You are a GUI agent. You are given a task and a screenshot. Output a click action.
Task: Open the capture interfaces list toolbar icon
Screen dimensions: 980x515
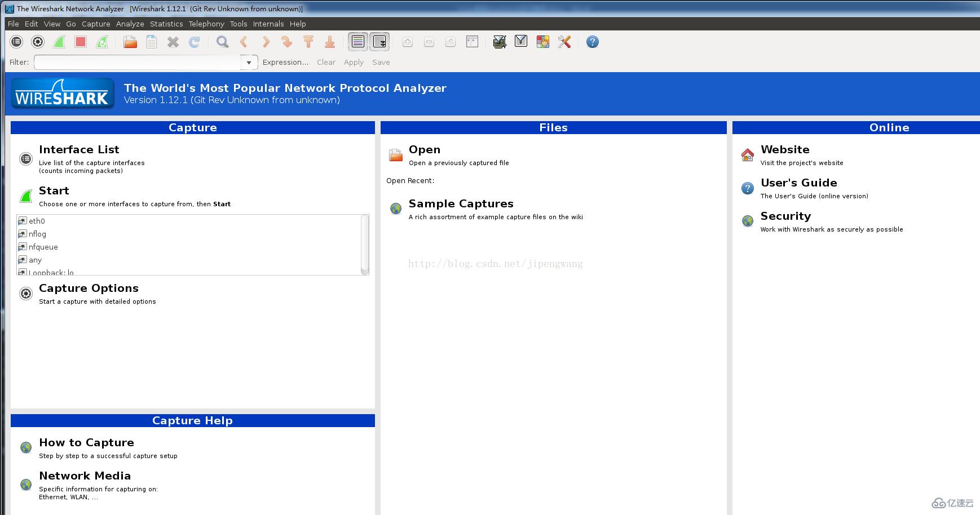tap(16, 42)
